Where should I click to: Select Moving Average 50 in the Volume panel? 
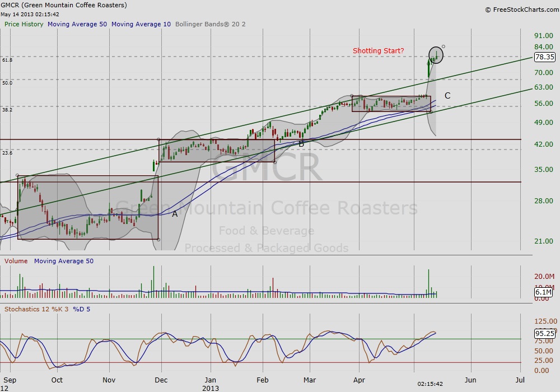tap(64, 261)
